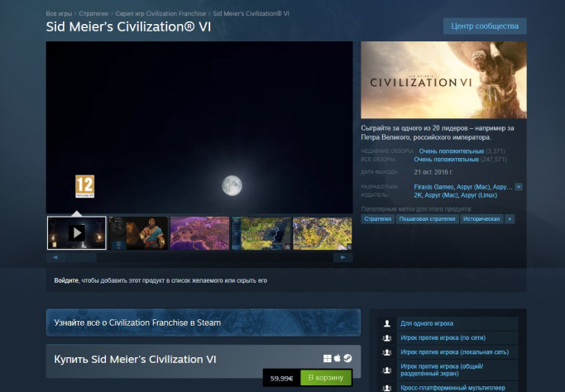Open 'Узнайте всё о Civilization Franchise в Steam' banner
Image resolution: width=565 pixels, height=392 pixels.
pyautogui.click(x=203, y=323)
